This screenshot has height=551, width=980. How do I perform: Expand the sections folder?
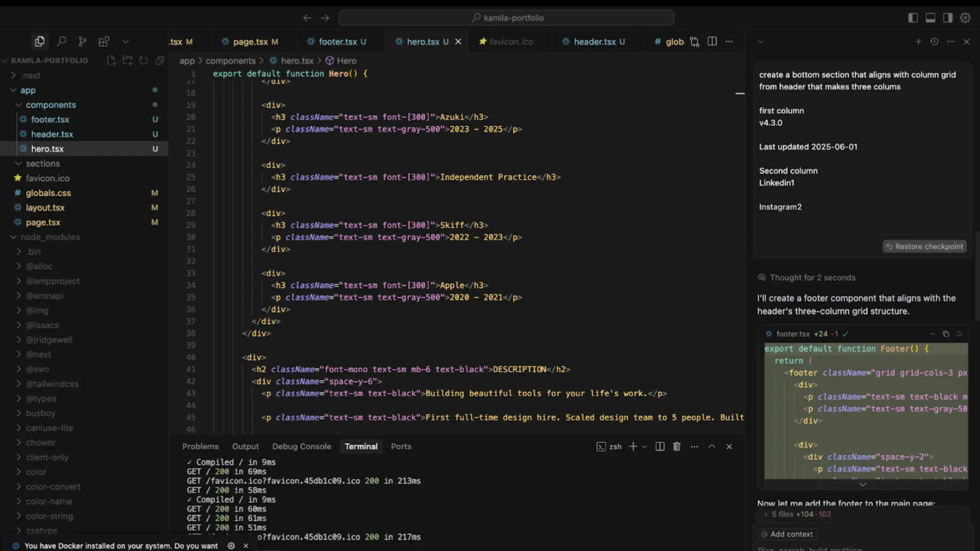click(x=43, y=163)
